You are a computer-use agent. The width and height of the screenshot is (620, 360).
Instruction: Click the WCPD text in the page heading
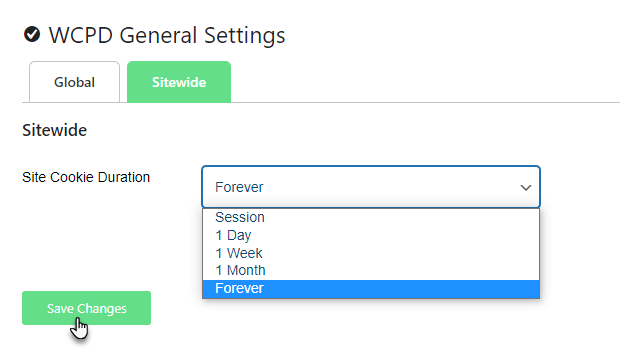81,35
